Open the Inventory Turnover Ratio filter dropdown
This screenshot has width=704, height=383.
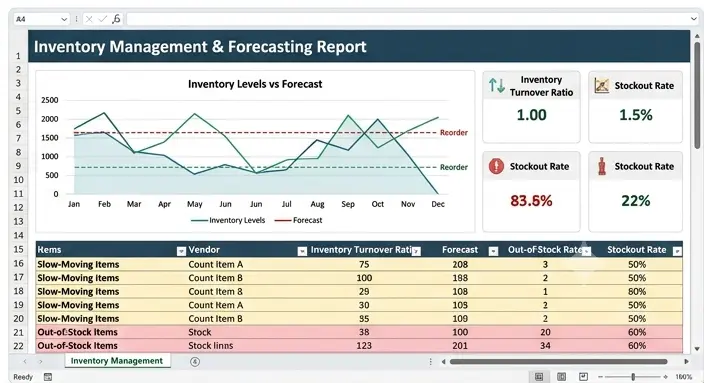(416, 251)
